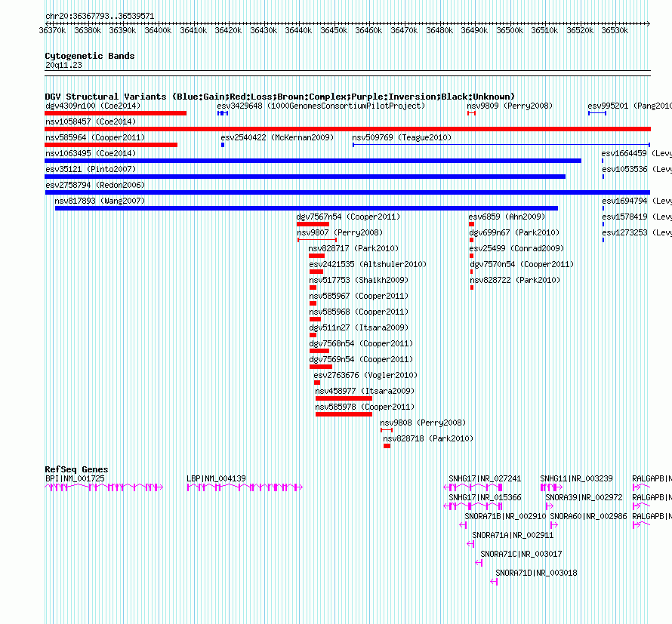The image size is (672, 624).
Task: Open variant dgv4309n100 (Coe2014)
Action: 93,106
